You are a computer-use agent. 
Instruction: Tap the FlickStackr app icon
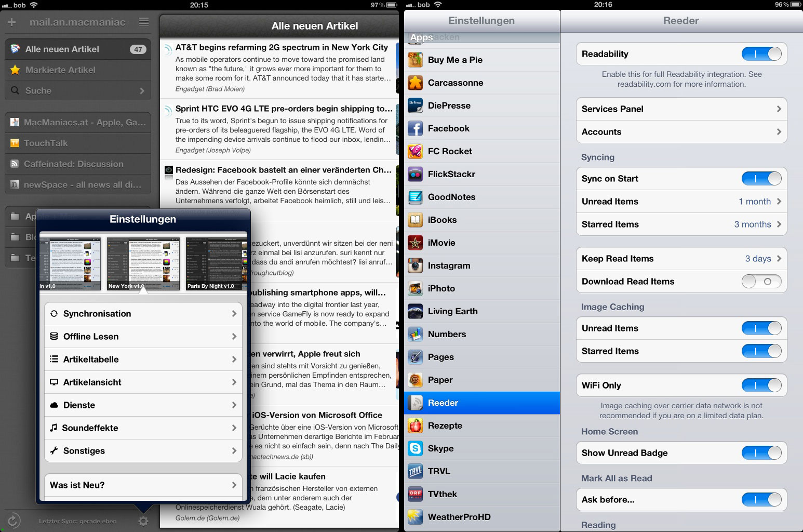pos(415,174)
